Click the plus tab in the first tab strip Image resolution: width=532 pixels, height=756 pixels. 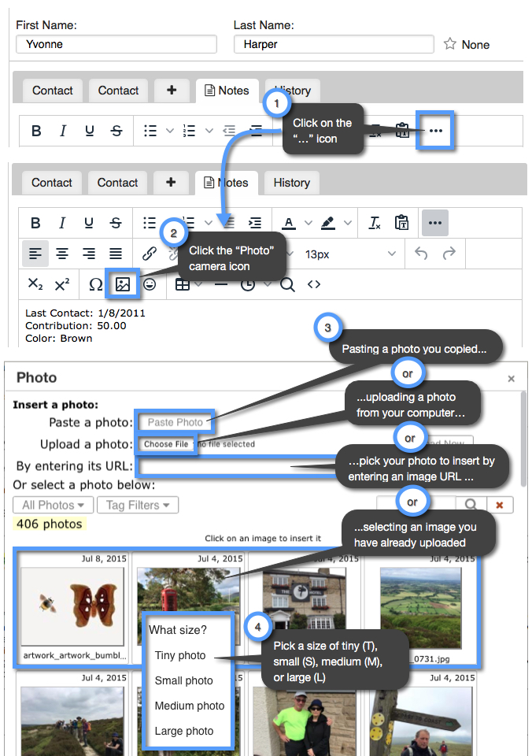point(171,91)
